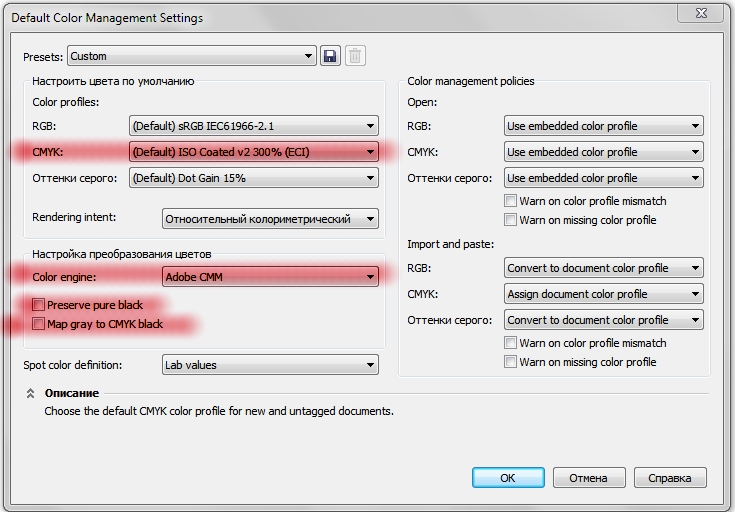Expand the Color engine Adobe CMM dropdown
This screenshot has height=512, width=735.
click(270, 277)
